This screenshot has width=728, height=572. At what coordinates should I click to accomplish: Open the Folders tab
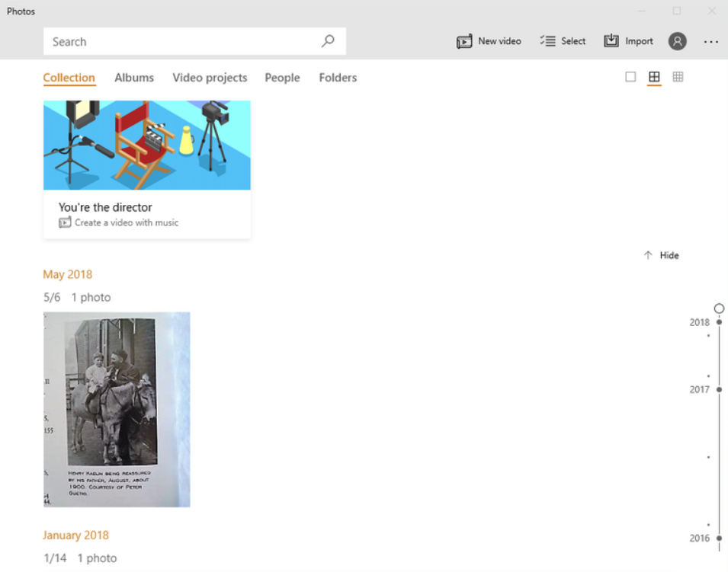[x=338, y=78]
